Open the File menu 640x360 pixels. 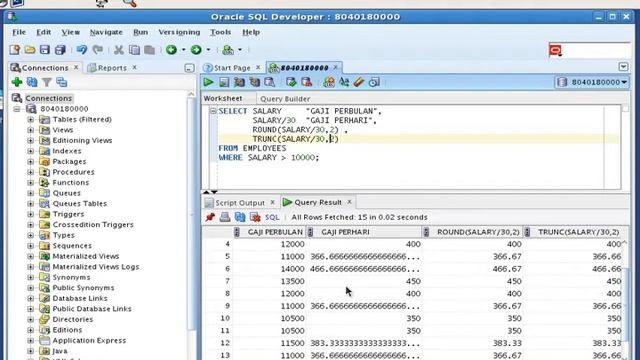click(19, 32)
